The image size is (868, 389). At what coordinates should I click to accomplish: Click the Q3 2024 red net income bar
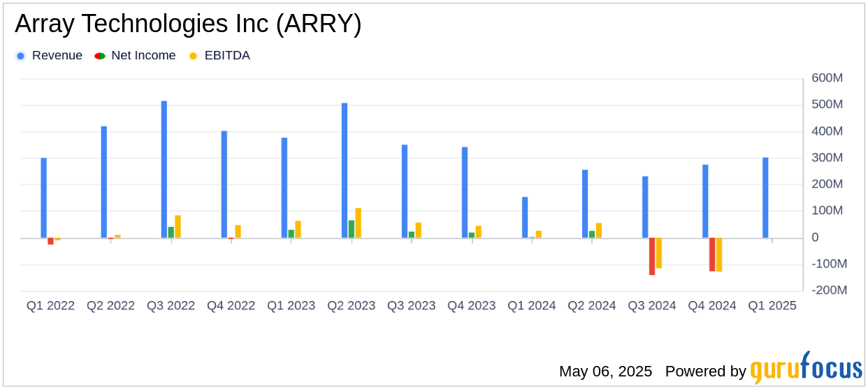tap(652, 256)
